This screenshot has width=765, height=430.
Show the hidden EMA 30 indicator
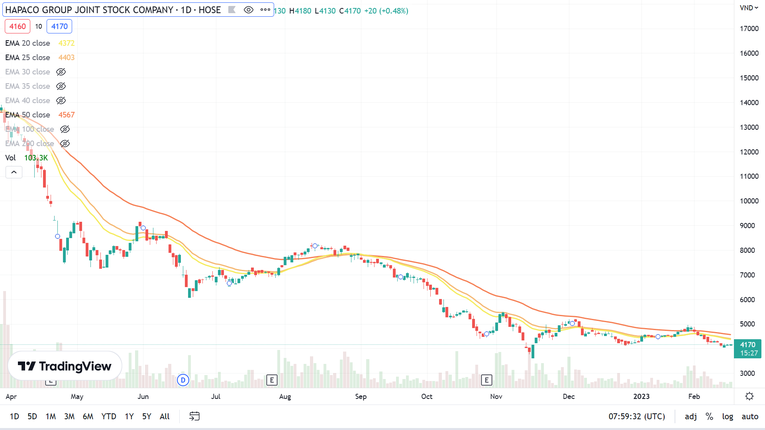tap(61, 72)
